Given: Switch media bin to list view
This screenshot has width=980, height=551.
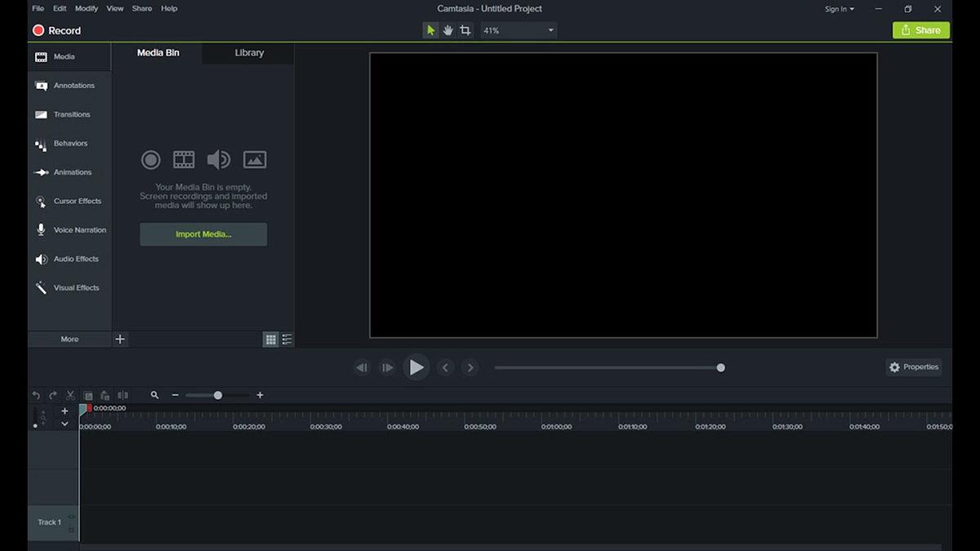Looking at the screenshot, I should (287, 340).
